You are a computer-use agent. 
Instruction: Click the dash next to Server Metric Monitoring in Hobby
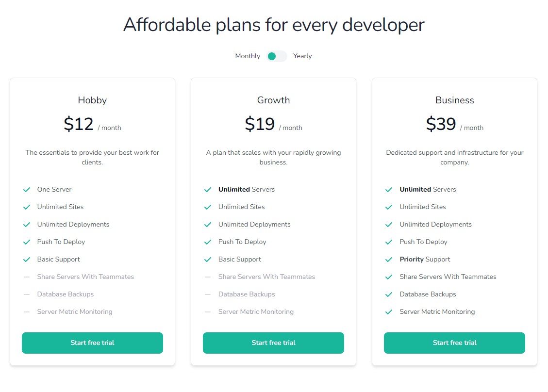27,311
